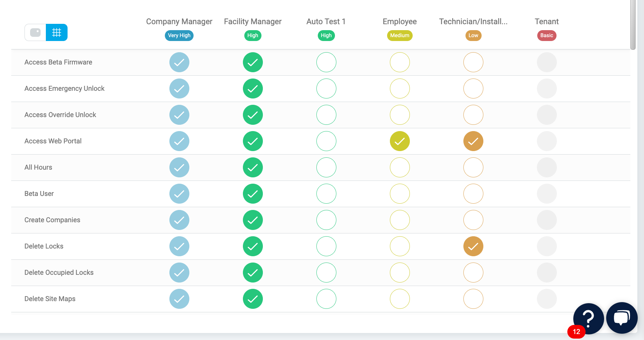644x340 pixels.
Task: Switch to grid view icon
Action: point(57,33)
